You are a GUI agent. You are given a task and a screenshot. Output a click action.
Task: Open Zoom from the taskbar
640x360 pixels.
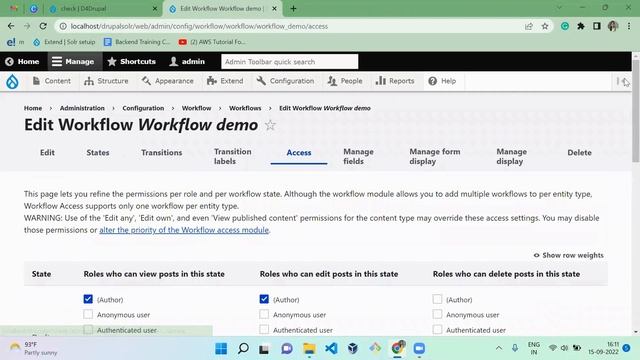point(419,349)
